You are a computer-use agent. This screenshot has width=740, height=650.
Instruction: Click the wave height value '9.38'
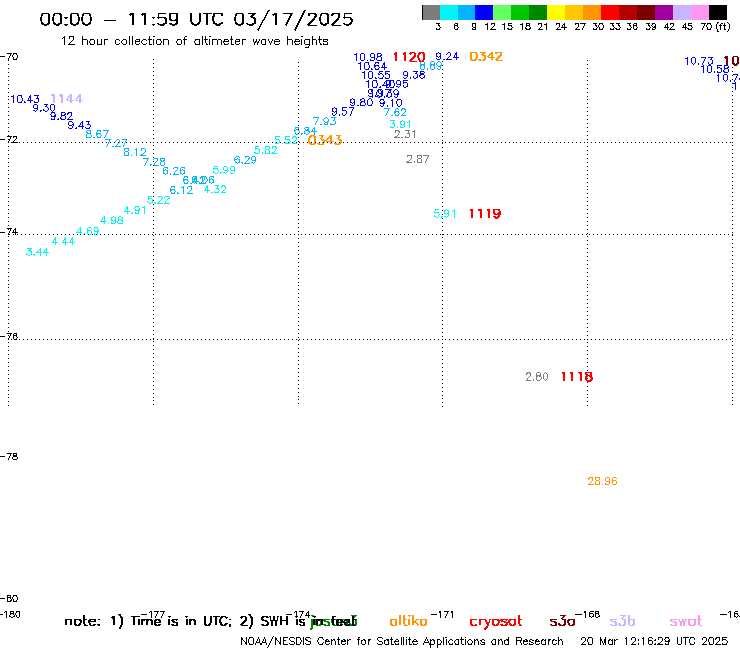click(x=414, y=75)
